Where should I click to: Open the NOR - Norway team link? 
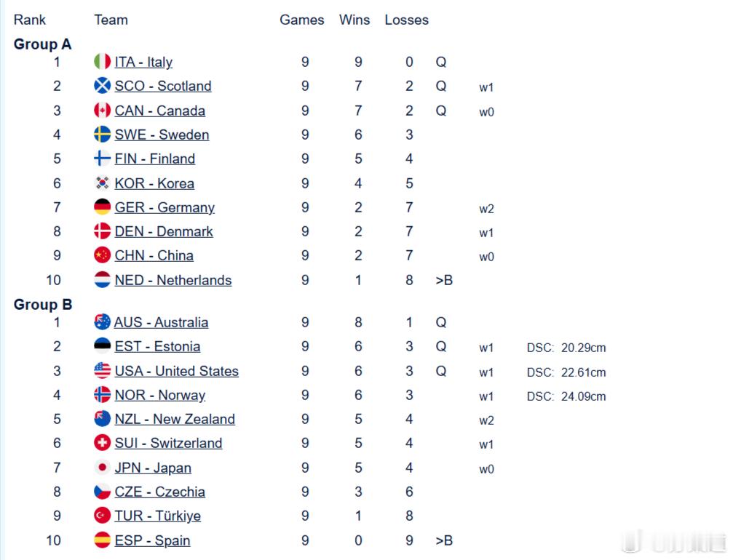tap(160, 395)
